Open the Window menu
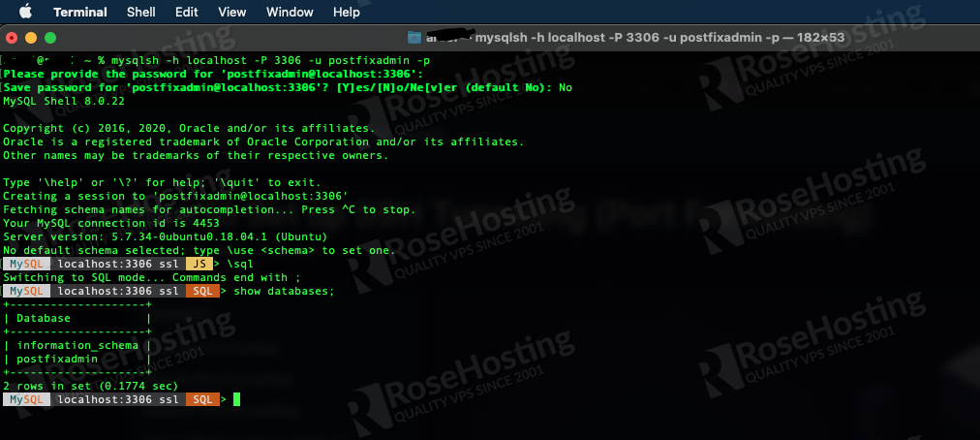The height and width of the screenshot is (440, 980). tap(290, 12)
